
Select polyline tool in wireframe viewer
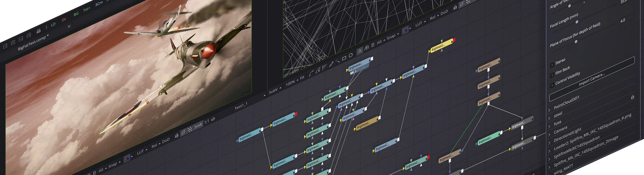[x=311, y=73]
